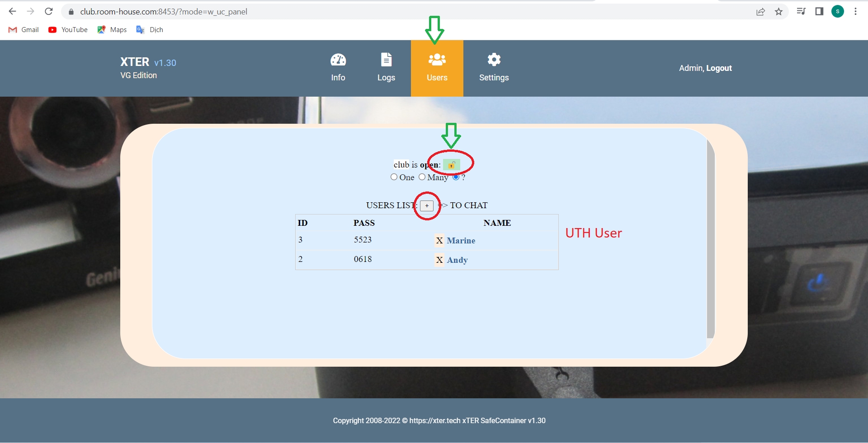Open Andy user link

click(x=457, y=260)
